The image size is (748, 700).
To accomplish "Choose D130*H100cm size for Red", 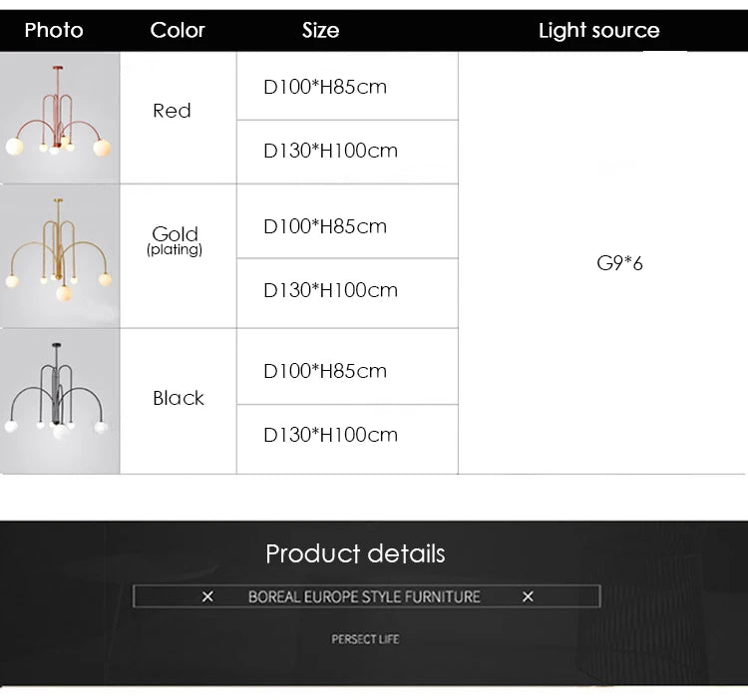I will pos(330,151).
